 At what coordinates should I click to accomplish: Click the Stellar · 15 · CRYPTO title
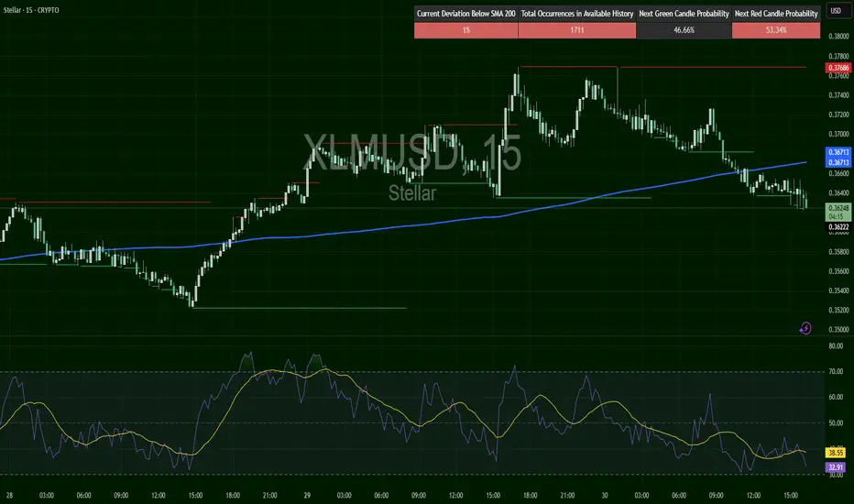[31, 10]
